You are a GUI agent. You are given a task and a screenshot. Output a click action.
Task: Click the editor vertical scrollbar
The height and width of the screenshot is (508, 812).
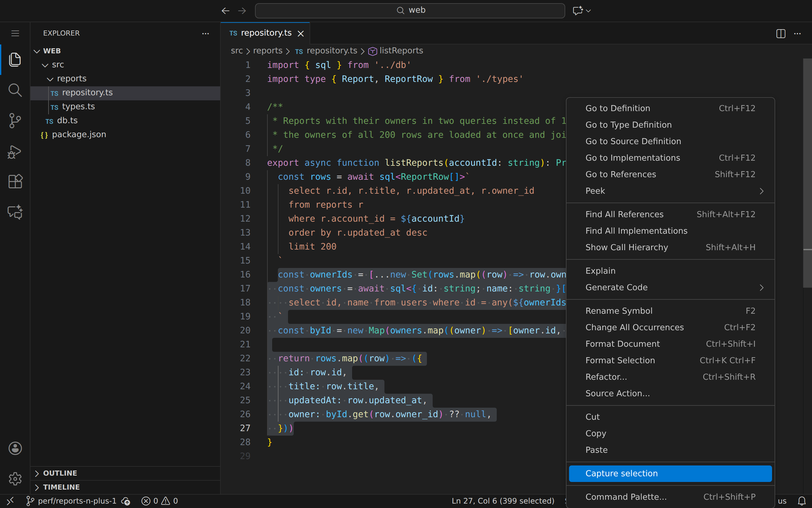point(807,173)
